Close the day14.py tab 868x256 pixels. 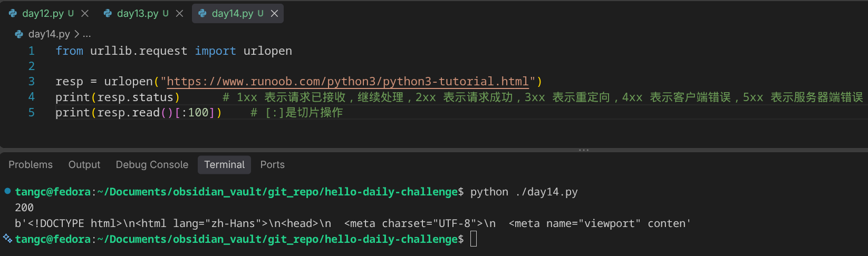pos(274,14)
